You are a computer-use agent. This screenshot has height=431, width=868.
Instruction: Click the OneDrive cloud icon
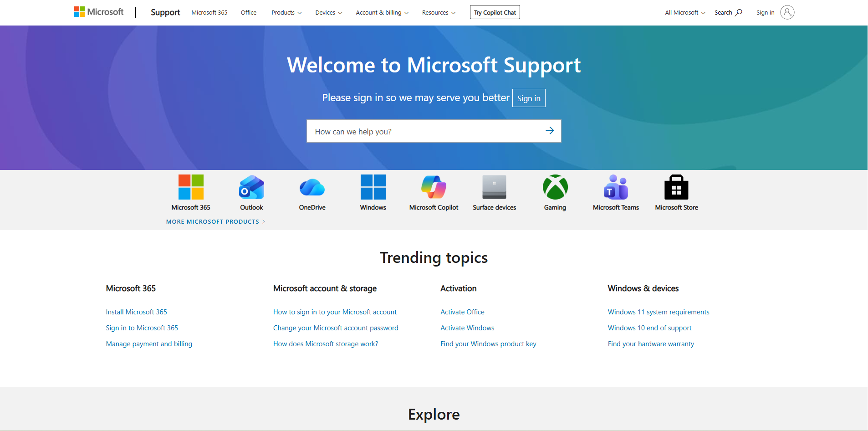click(x=312, y=187)
